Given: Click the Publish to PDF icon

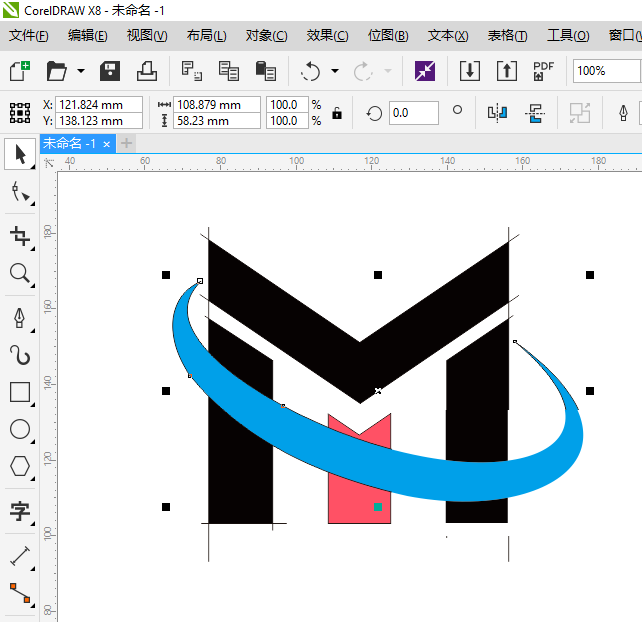Looking at the screenshot, I should tap(543, 71).
